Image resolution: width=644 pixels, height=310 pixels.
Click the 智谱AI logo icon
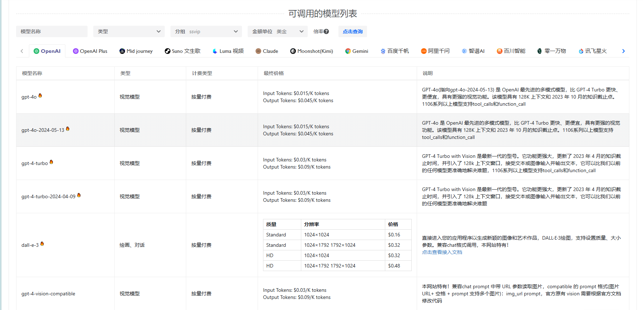[464, 51]
